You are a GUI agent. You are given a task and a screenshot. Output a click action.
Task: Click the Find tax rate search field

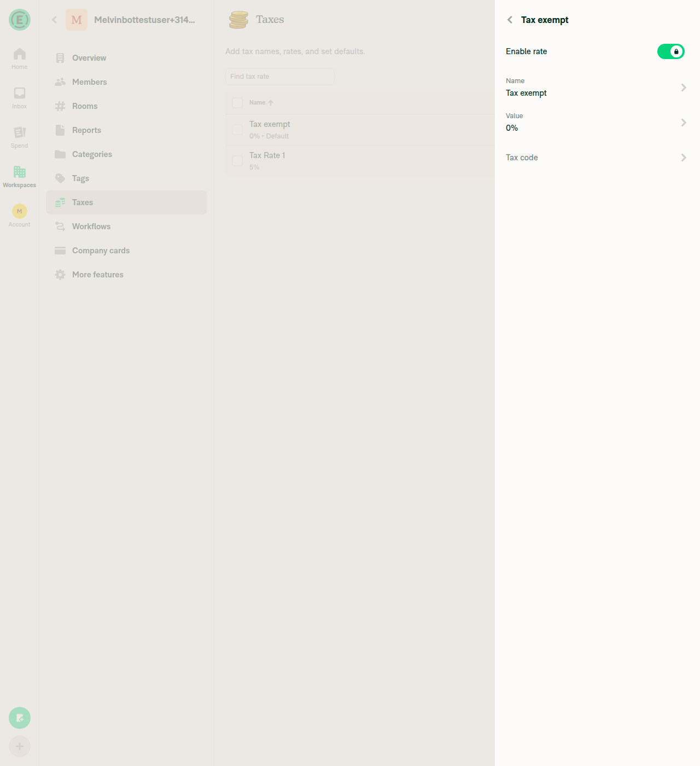click(280, 77)
